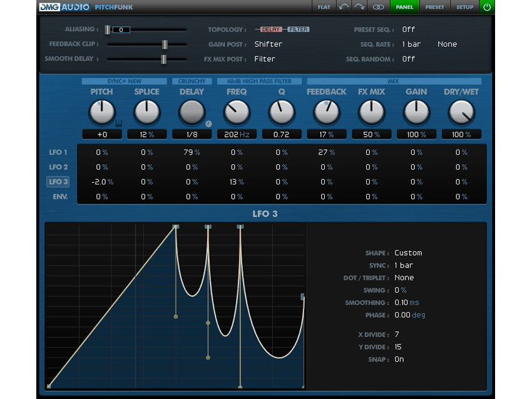The width and height of the screenshot is (532, 399).
Task: Click the Pitch value field +0
Action: tap(102, 134)
